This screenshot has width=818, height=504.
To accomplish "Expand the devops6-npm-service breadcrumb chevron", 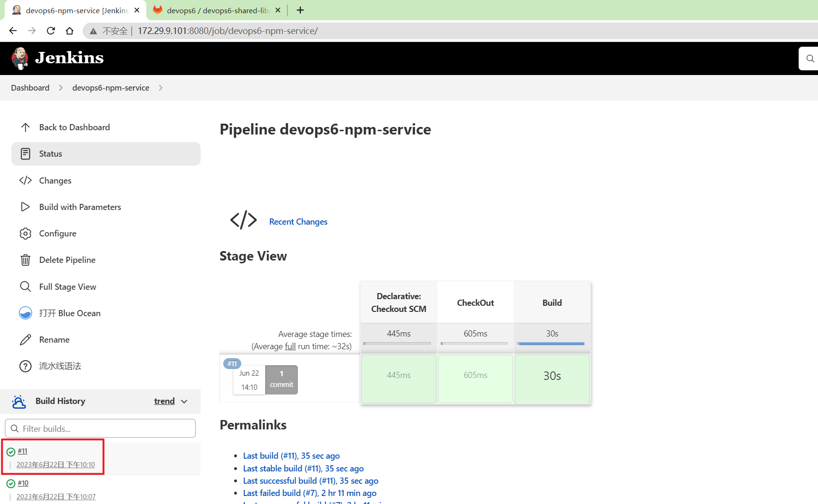I will pos(160,88).
